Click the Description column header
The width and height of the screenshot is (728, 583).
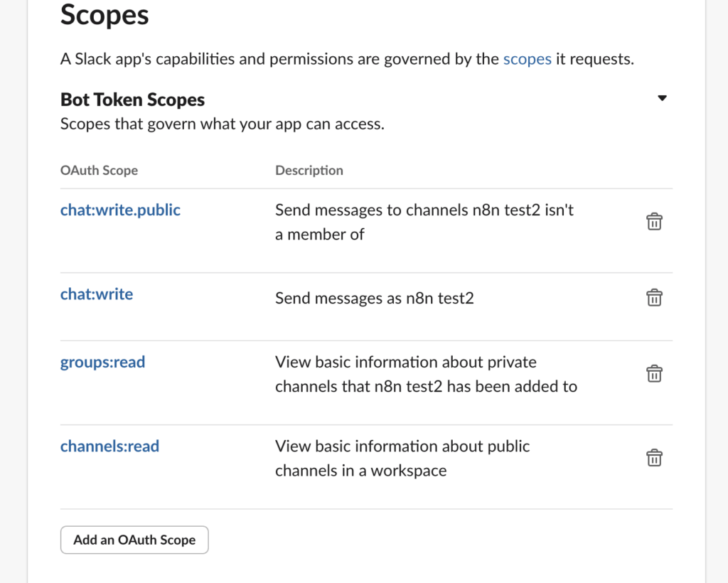point(309,171)
